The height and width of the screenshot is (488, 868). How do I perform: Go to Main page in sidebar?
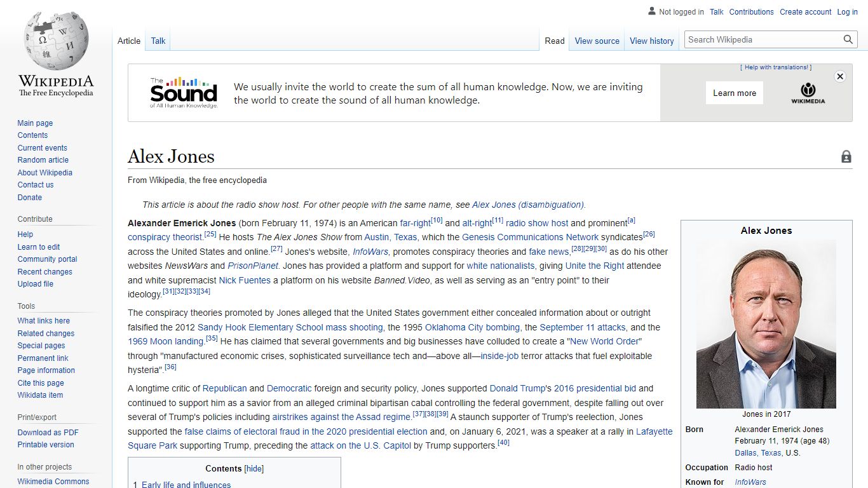35,123
